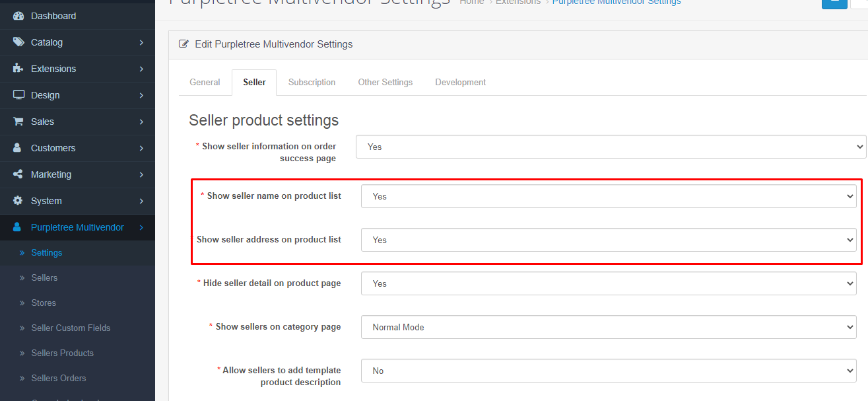868x401 pixels.
Task: Collapse the Purpletree Multivendor chevron
Action: point(141,227)
